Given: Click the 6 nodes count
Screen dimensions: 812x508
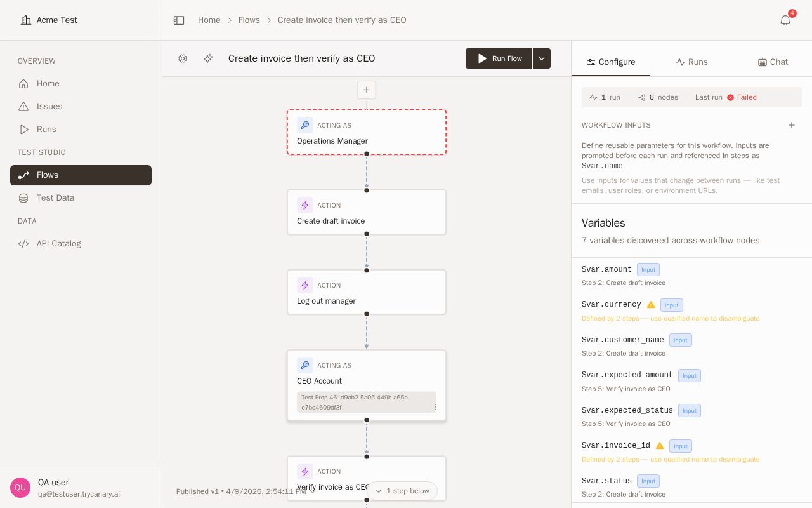Looking at the screenshot, I should tap(658, 97).
